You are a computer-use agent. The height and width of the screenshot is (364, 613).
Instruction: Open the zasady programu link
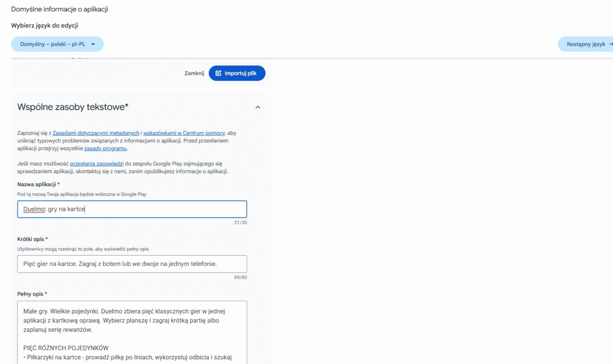pyautogui.click(x=105, y=149)
